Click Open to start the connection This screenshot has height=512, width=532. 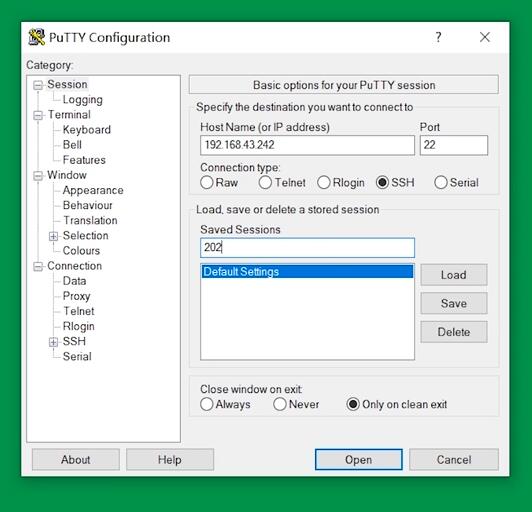(x=359, y=460)
